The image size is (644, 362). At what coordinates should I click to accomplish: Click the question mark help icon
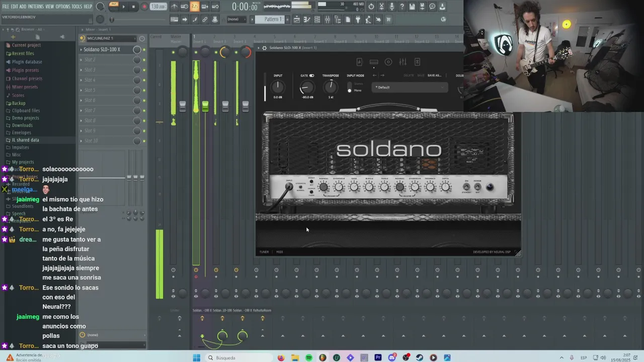tap(401, 7)
